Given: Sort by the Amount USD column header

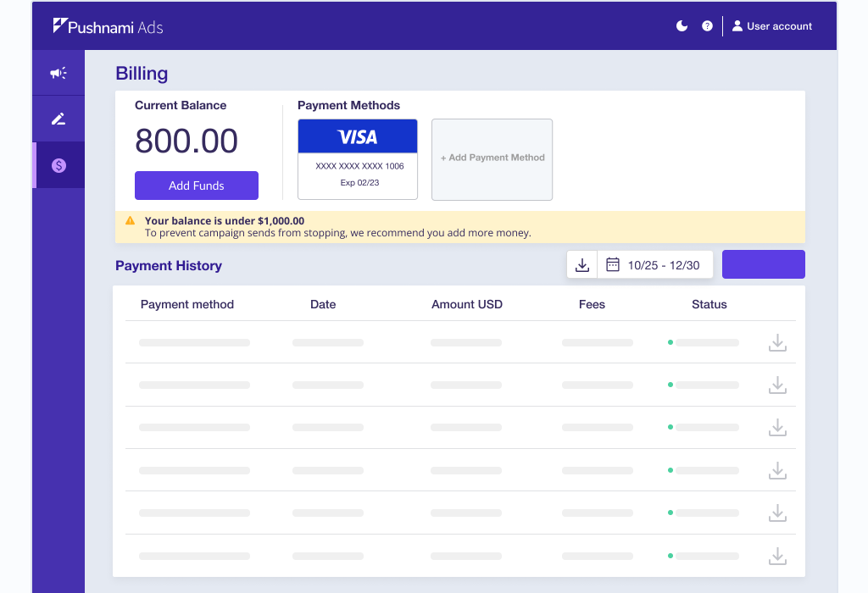Looking at the screenshot, I should click(466, 304).
